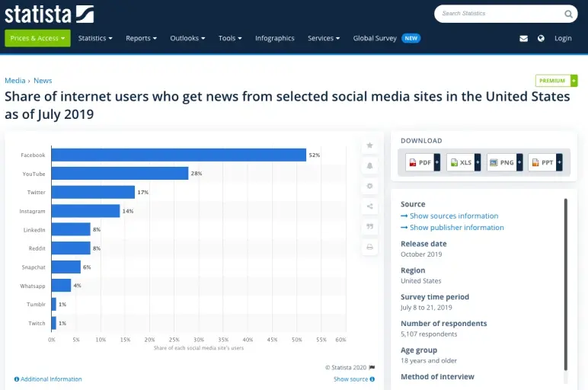This screenshot has height=390, width=588.
Task: Expand the Reports menu
Action: pyautogui.click(x=142, y=38)
